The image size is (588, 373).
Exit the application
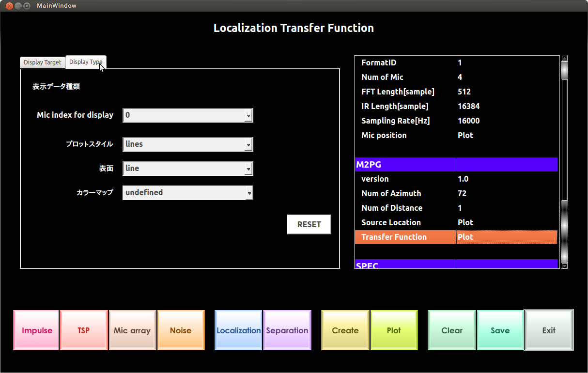[549, 330]
